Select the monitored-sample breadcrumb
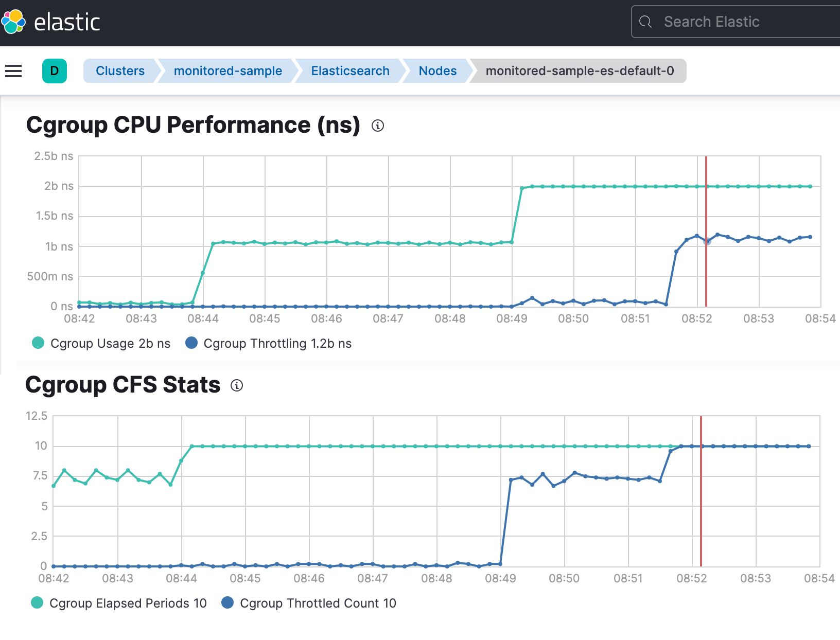Image resolution: width=840 pixels, height=640 pixels. tap(227, 71)
